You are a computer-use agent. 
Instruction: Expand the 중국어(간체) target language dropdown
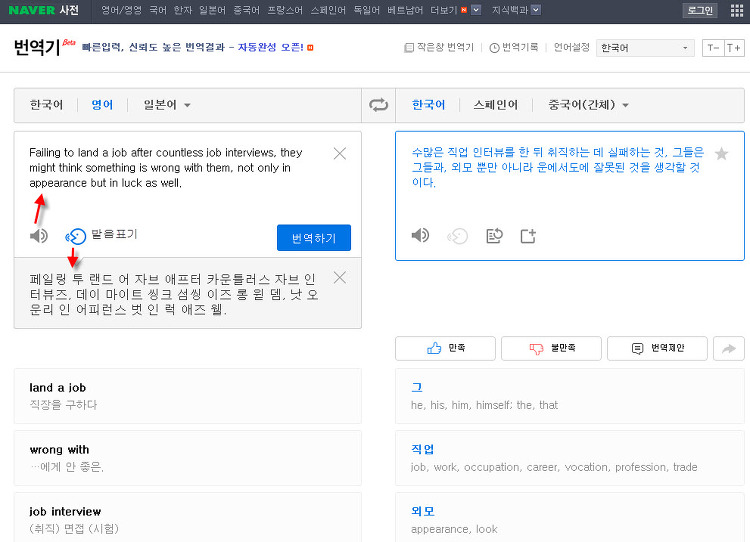588,105
